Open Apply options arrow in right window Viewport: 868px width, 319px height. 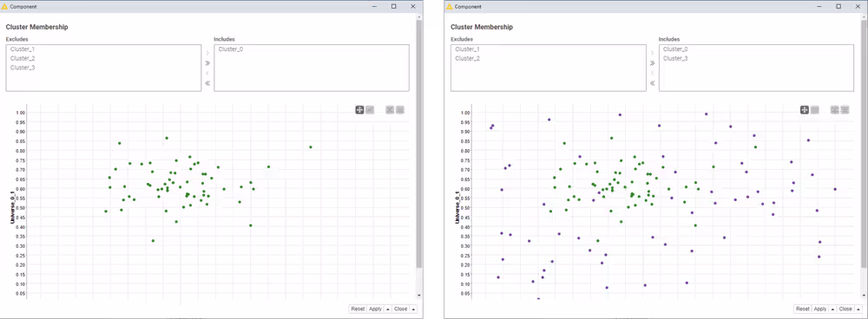pos(833,309)
